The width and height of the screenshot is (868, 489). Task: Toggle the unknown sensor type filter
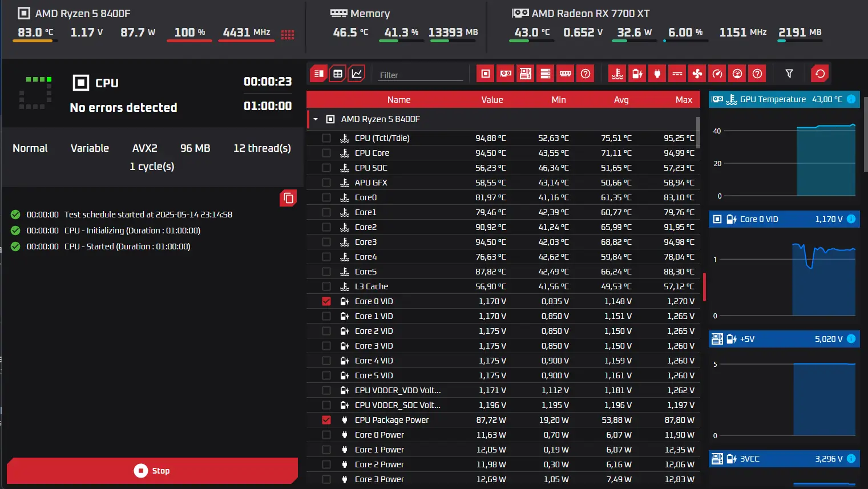757,74
